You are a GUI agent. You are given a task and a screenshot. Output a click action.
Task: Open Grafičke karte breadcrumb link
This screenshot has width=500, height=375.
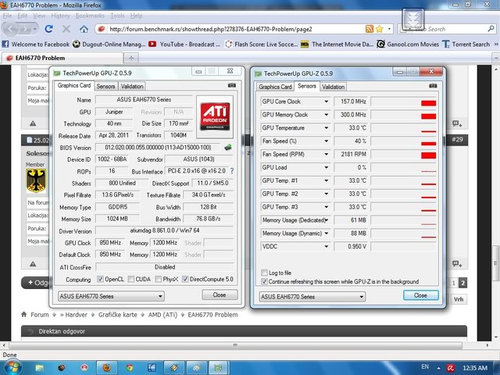tap(118, 315)
